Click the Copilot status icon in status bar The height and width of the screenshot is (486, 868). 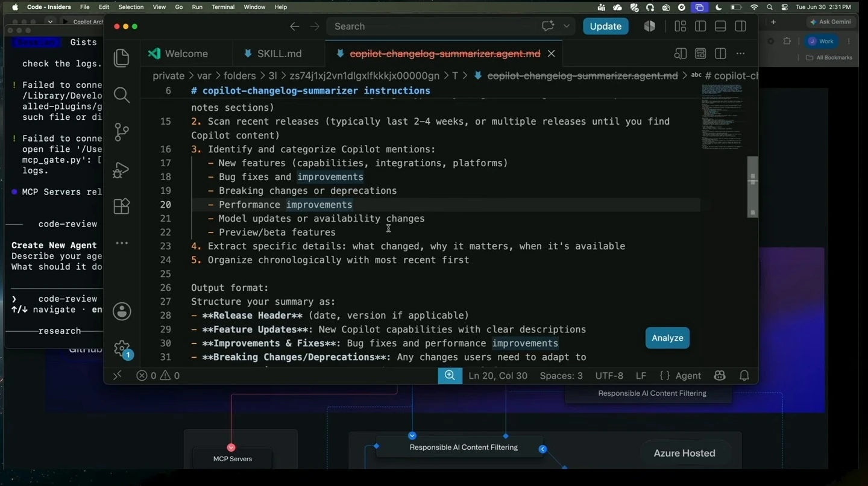[x=720, y=375]
